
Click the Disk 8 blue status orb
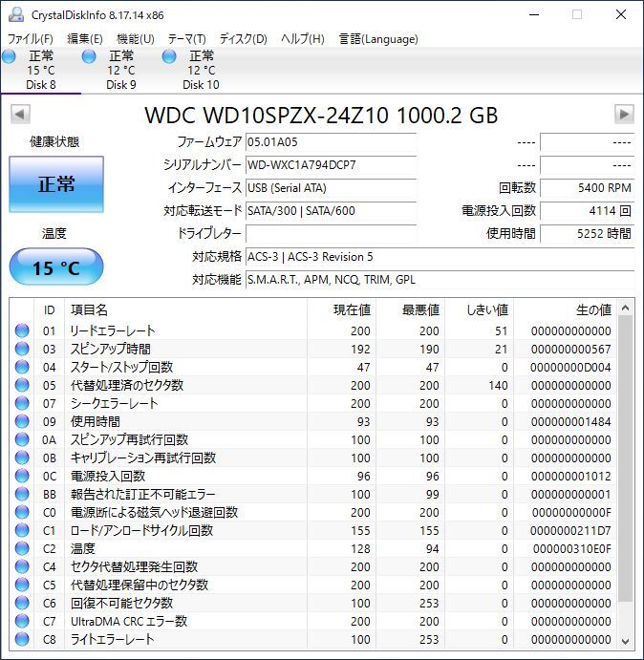coord(9,56)
